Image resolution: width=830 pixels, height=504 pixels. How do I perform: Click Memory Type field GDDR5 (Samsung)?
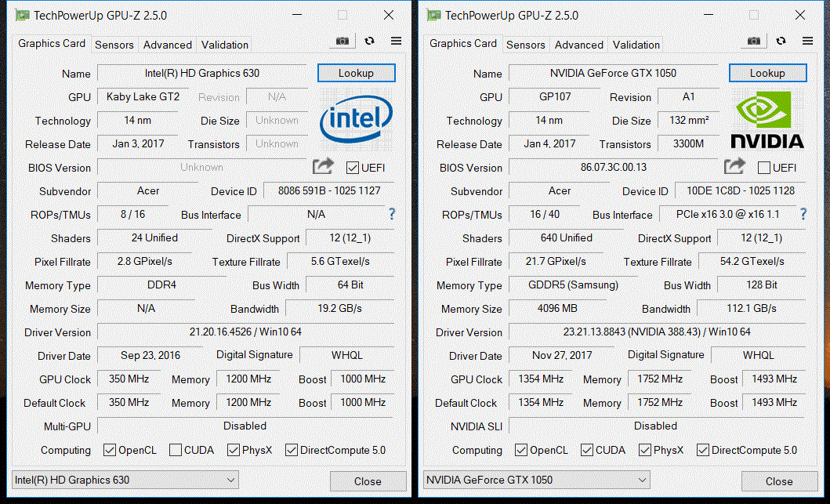click(x=573, y=285)
